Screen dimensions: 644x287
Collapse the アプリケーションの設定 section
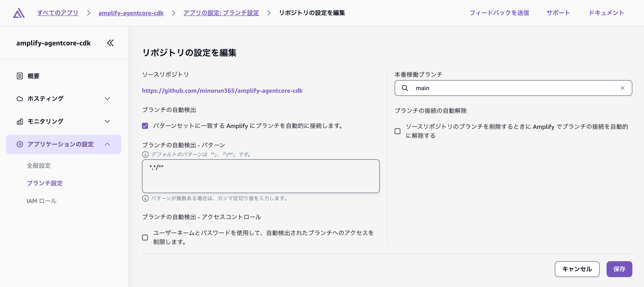pyautogui.click(x=108, y=144)
